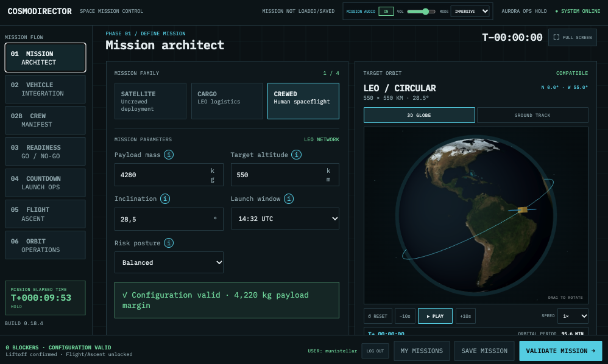Select the Cargo LEO logistics option
This screenshot has height=364, width=608.
pyautogui.click(x=227, y=101)
